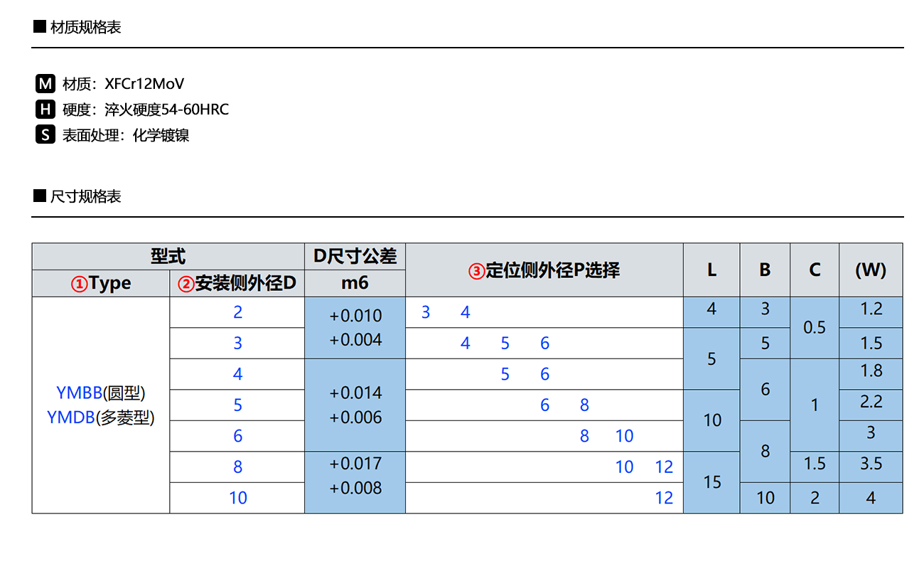Click the red circled 1 beside Type
The height and width of the screenshot is (569, 924).
[x=78, y=284]
